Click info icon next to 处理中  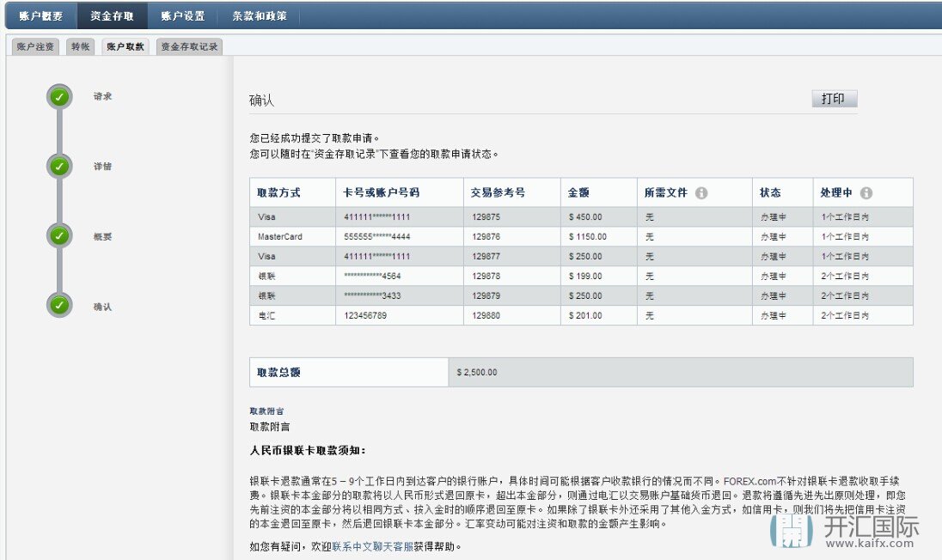click(866, 193)
